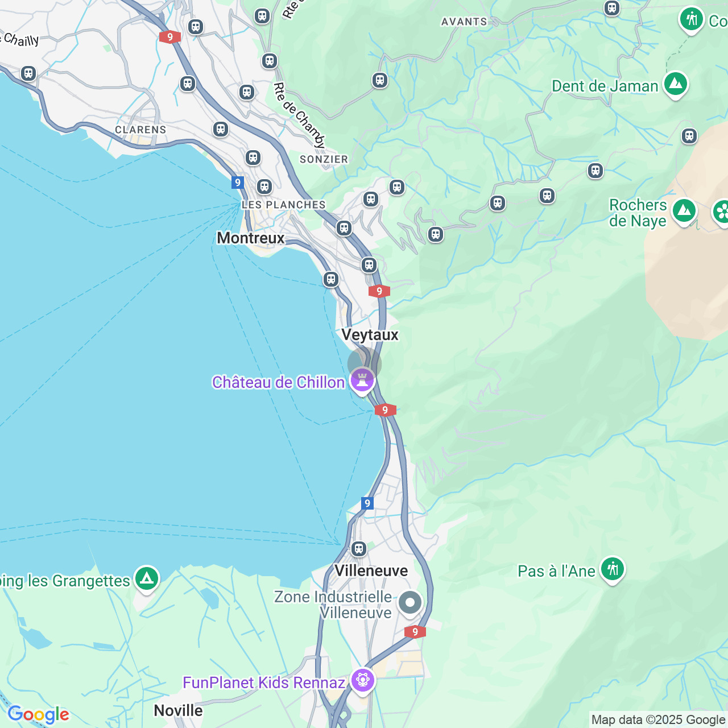This screenshot has height=728, width=728.
Task: Click the Veytaux town label
Action: pos(370,334)
